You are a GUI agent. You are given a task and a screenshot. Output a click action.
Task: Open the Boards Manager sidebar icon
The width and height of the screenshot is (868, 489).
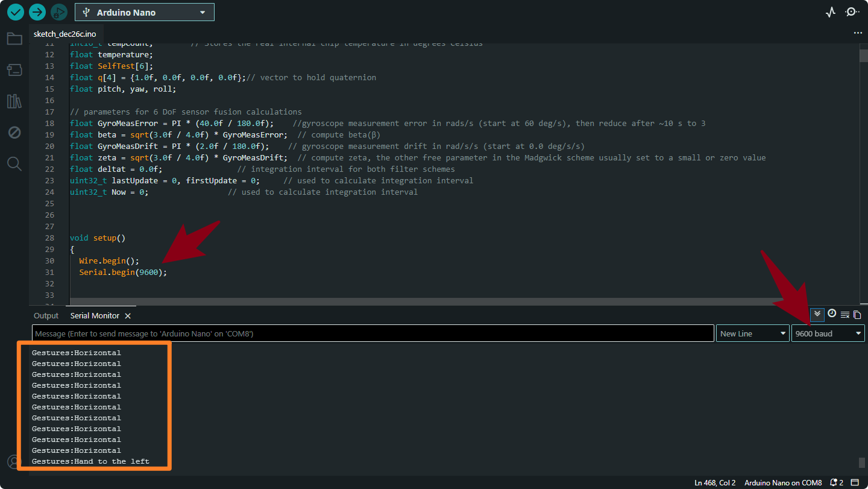[14, 70]
